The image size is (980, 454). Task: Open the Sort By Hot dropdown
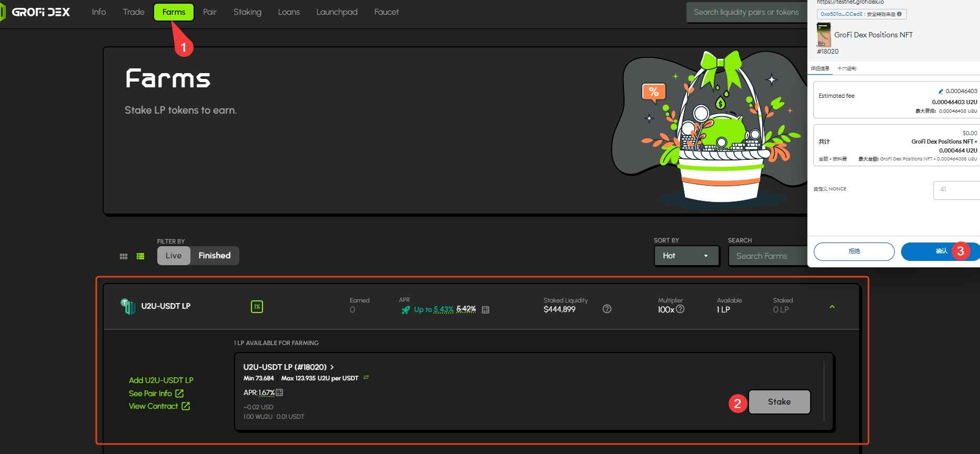pyautogui.click(x=686, y=256)
